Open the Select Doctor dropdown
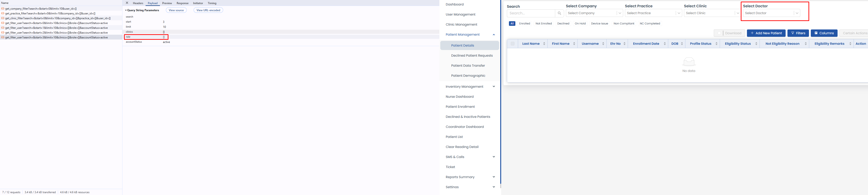This screenshot has width=868, height=195. (x=771, y=13)
